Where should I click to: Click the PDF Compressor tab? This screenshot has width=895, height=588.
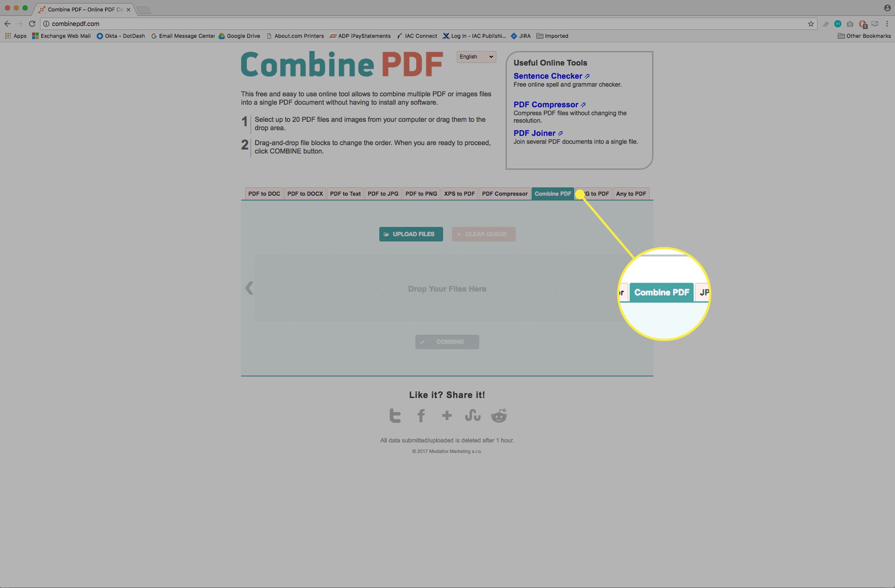[504, 193]
